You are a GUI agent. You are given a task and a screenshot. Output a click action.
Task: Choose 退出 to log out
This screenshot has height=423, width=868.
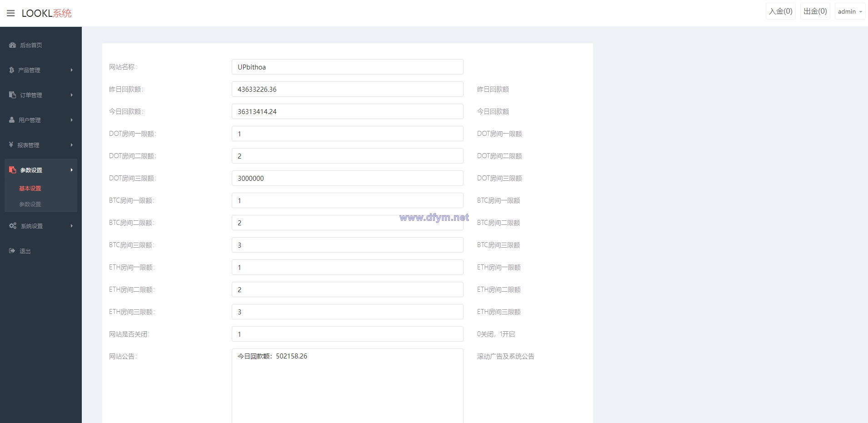click(25, 251)
